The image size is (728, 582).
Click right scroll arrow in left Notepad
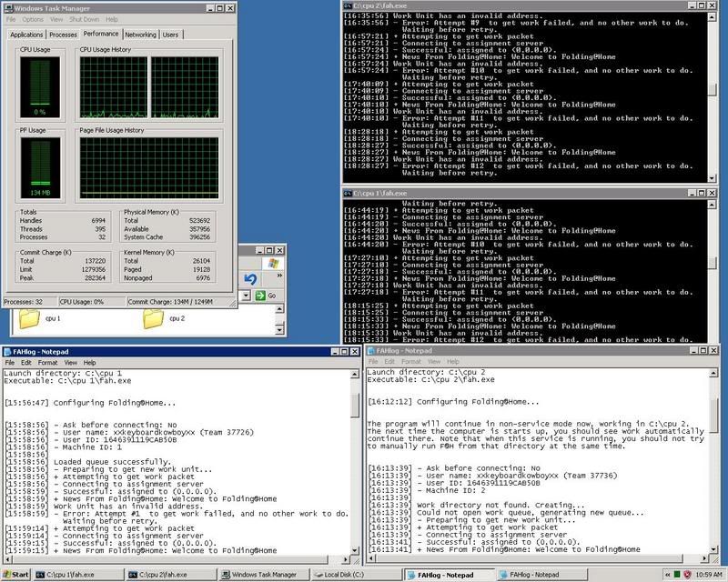pos(346,559)
